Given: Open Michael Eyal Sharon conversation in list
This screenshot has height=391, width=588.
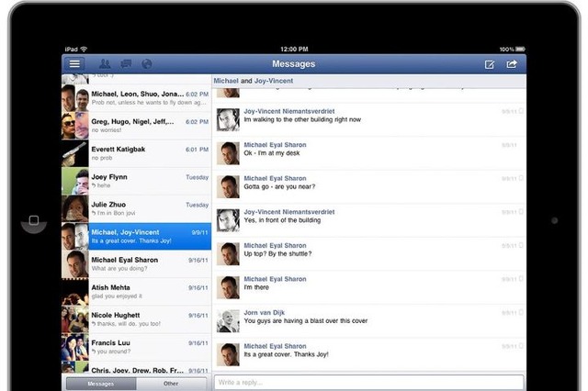Looking at the screenshot, I should pos(137,264).
